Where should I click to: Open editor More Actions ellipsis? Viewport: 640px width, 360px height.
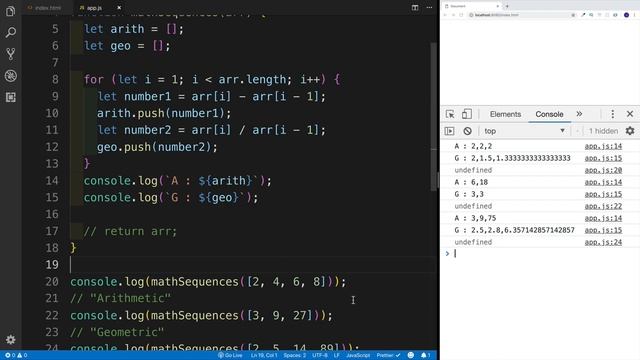pos(429,7)
